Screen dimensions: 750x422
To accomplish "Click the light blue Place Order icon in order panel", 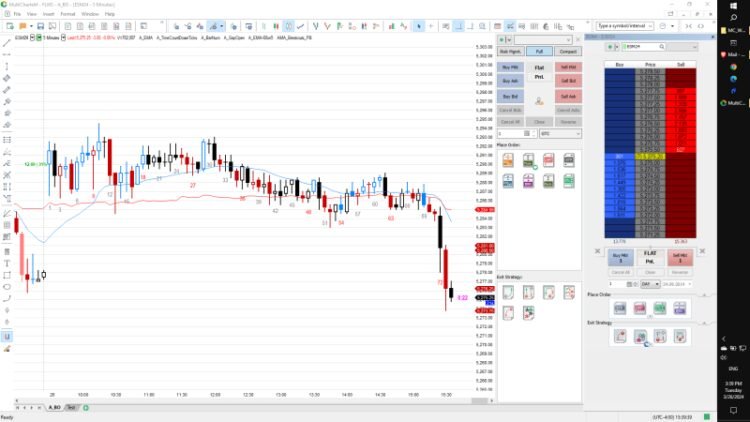I will click(x=508, y=181).
